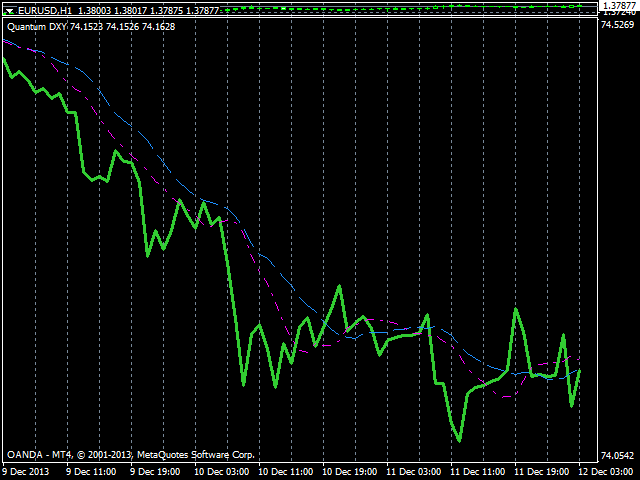This screenshot has height=480, width=640.
Task: Click the current price tag 1.37877
Action: pos(619,6)
